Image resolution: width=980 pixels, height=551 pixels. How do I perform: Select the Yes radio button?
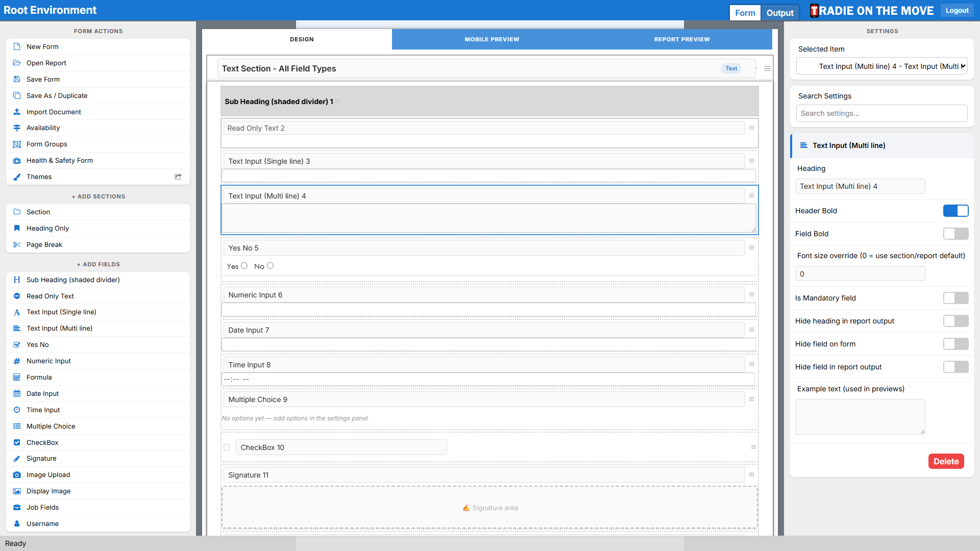tap(244, 266)
